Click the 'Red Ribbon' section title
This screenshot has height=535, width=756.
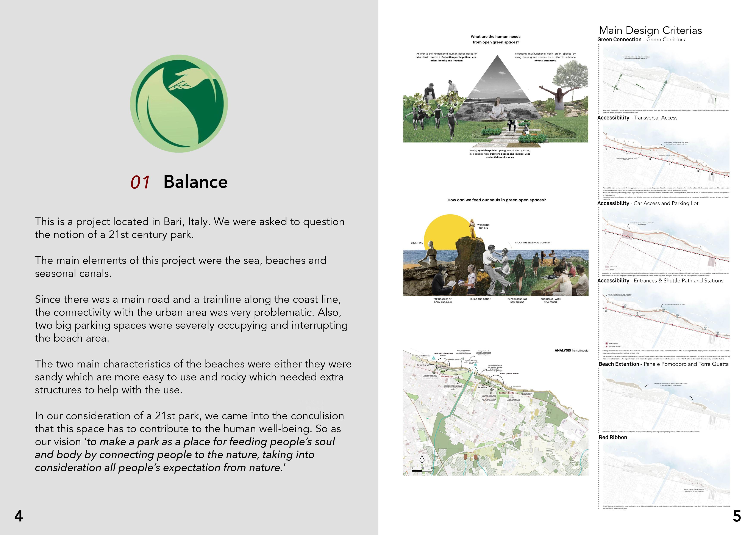pos(613,437)
